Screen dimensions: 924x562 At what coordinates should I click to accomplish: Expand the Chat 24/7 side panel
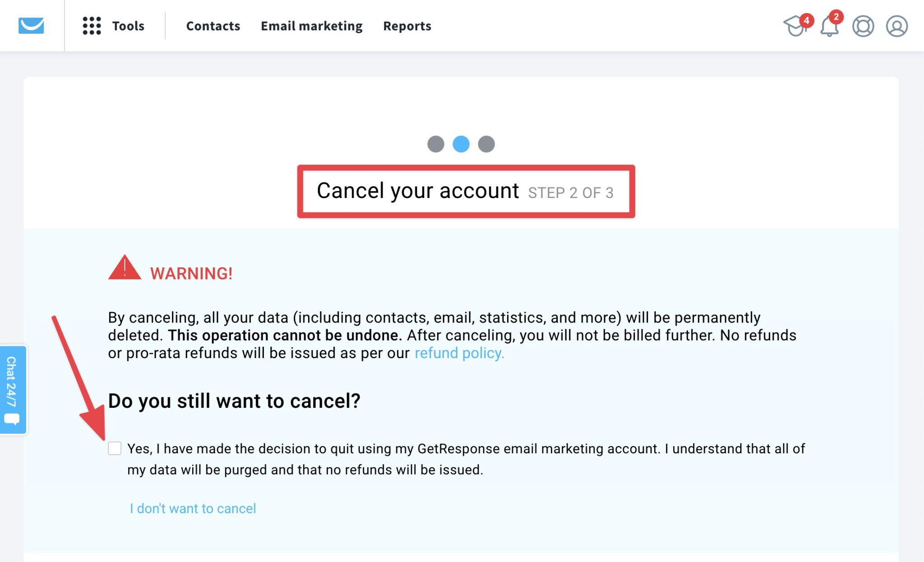[x=12, y=389]
